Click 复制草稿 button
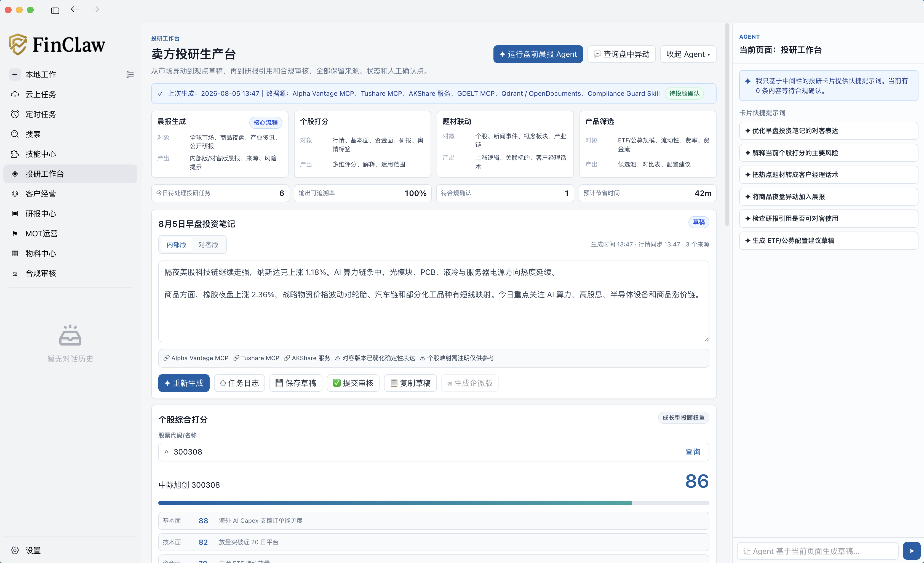 [x=410, y=383]
